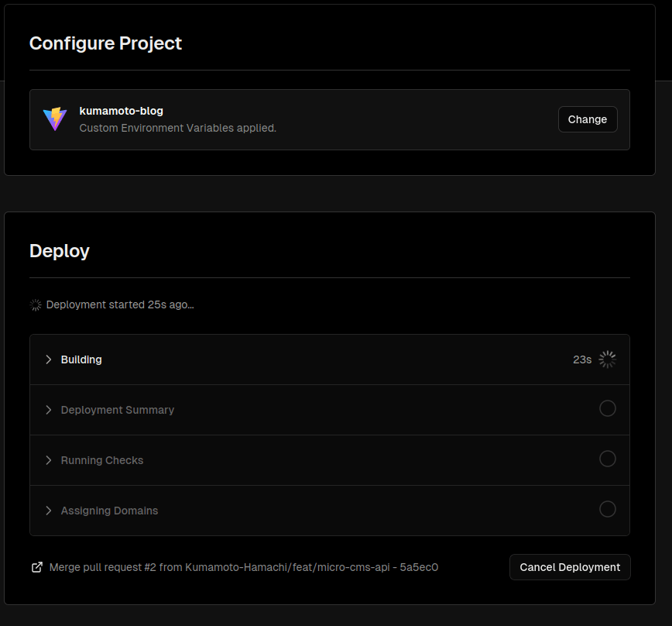Viewport: 672px width, 626px height.
Task: Click the Change button for kumamoto-blog
Action: [588, 119]
